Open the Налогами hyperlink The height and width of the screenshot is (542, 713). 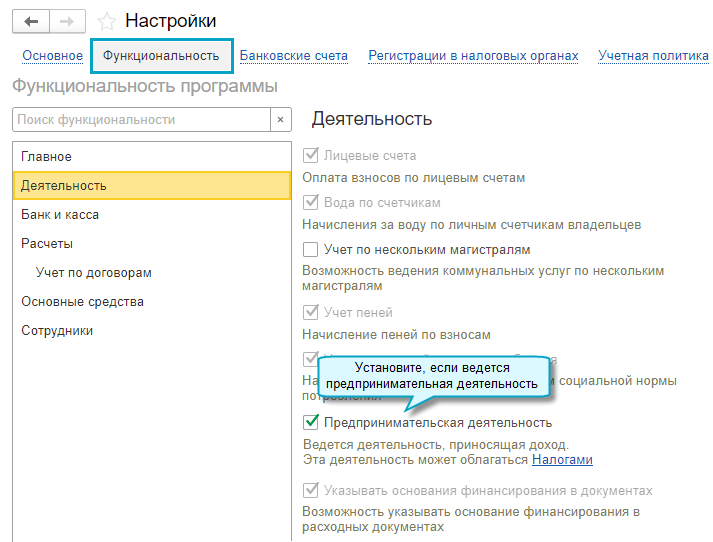562,460
